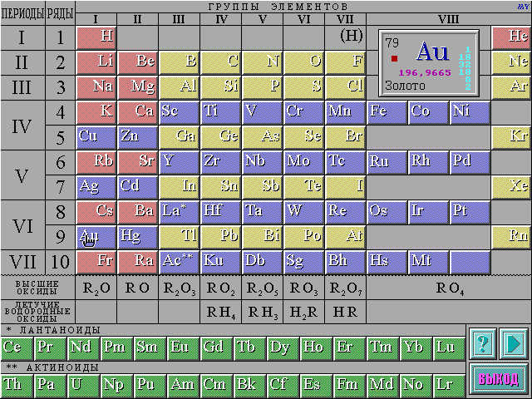Open the Ac** actinium element
Viewport: 532px width, 399px height.
pos(179,261)
